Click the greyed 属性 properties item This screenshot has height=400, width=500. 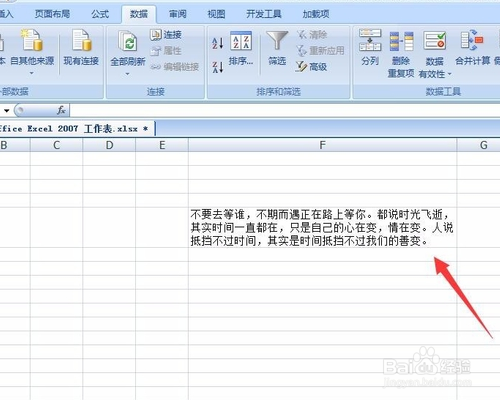[x=166, y=51]
